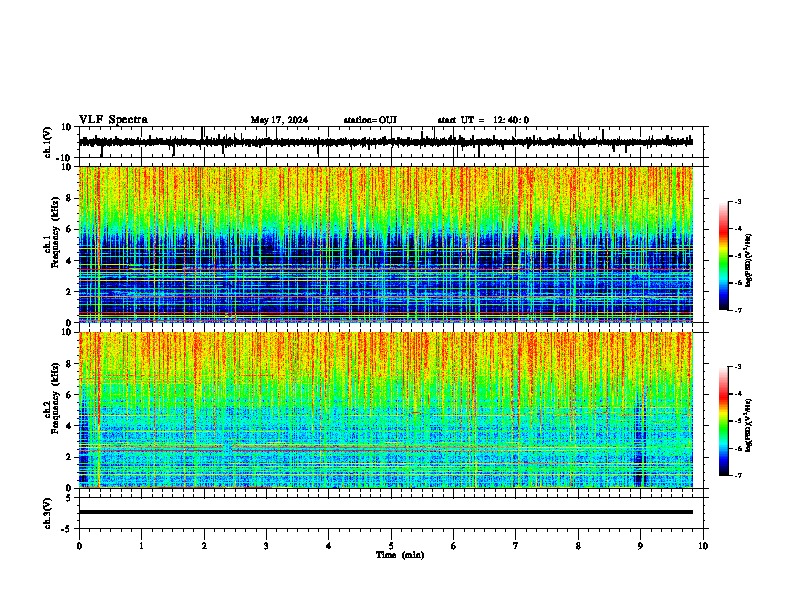Click the "2" kHz tick on ch.2 spectrogram
The image size is (792, 612).
[69, 457]
